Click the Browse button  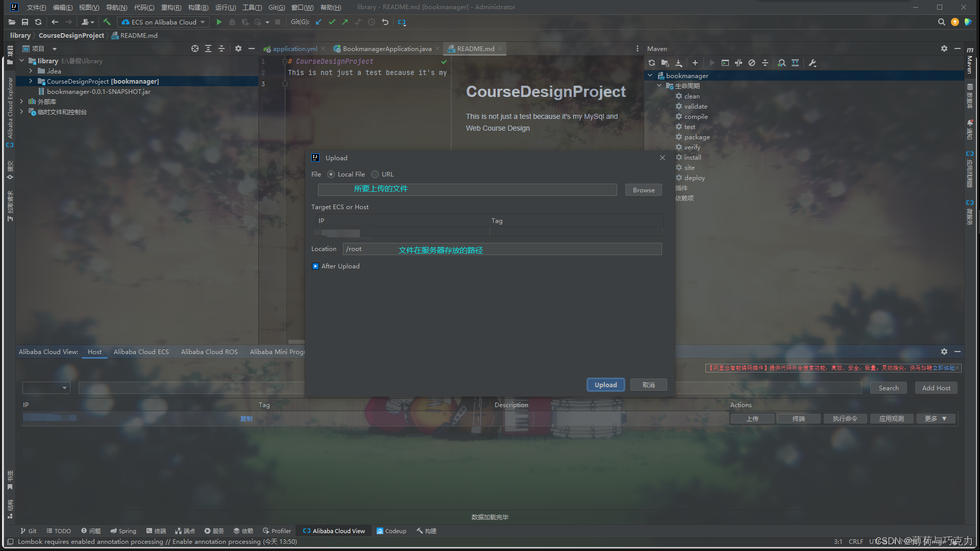pyautogui.click(x=643, y=190)
